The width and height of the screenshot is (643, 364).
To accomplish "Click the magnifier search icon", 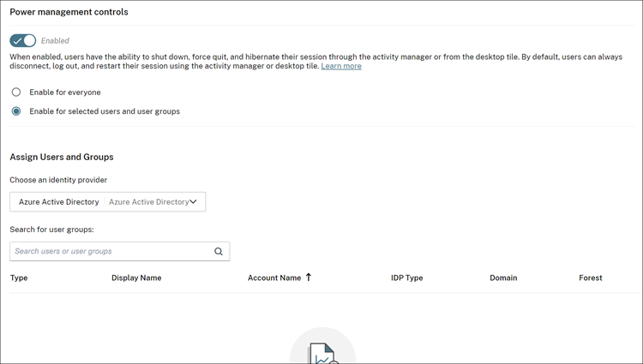I will click(x=219, y=252).
